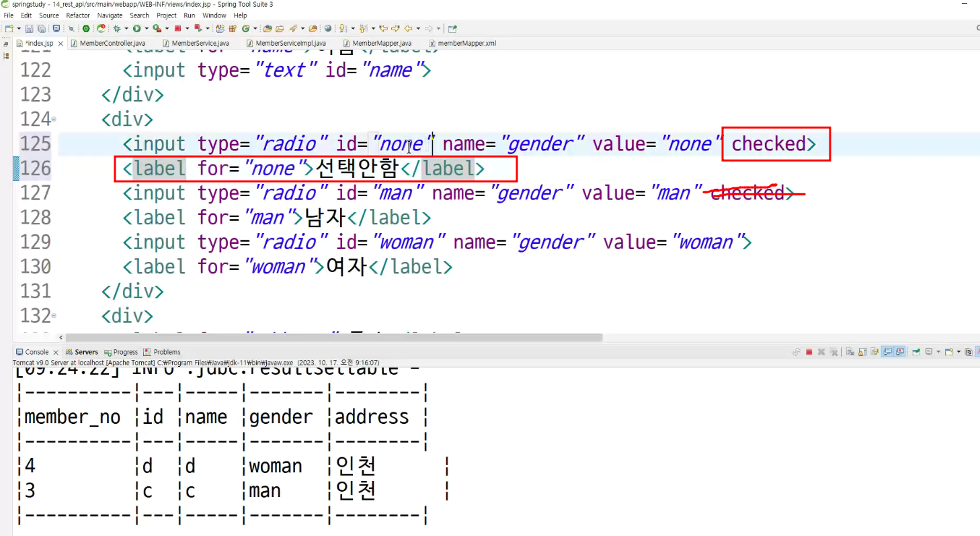Click the Debug bug icon

(117, 28)
